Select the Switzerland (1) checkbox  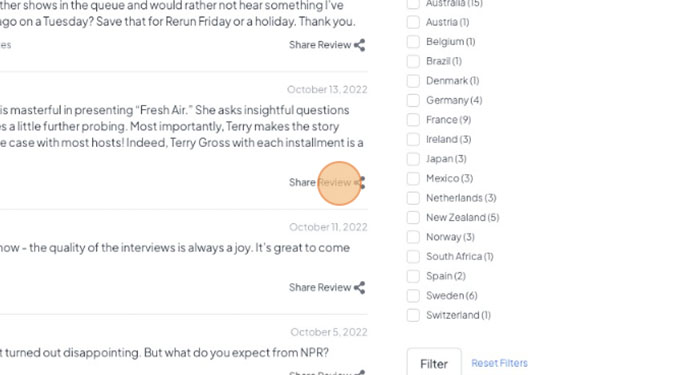[413, 315]
